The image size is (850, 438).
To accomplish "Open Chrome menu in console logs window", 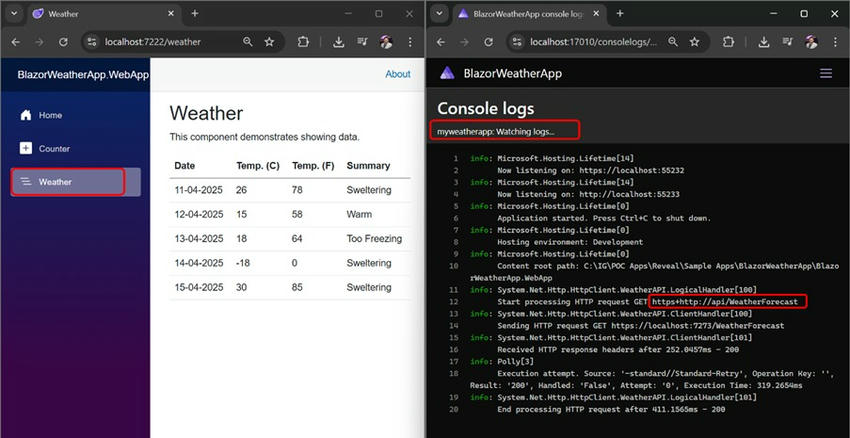I will [x=835, y=42].
